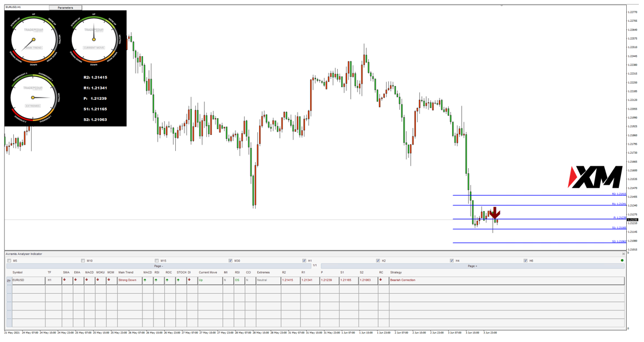644x342 pixels.
Task: Click the green status dot indicator
Action: point(622,261)
